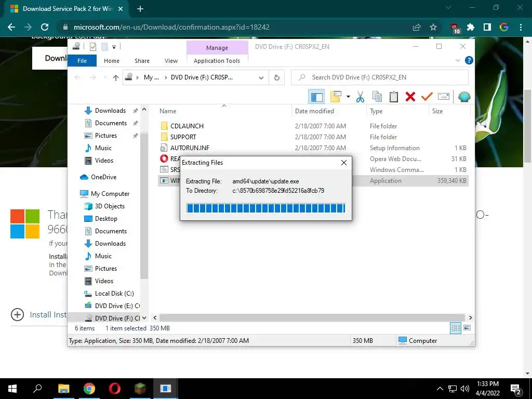Select the AUTORUN.INF file
Image resolution: width=532 pixels, height=399 pixels.
coord(189,148)
